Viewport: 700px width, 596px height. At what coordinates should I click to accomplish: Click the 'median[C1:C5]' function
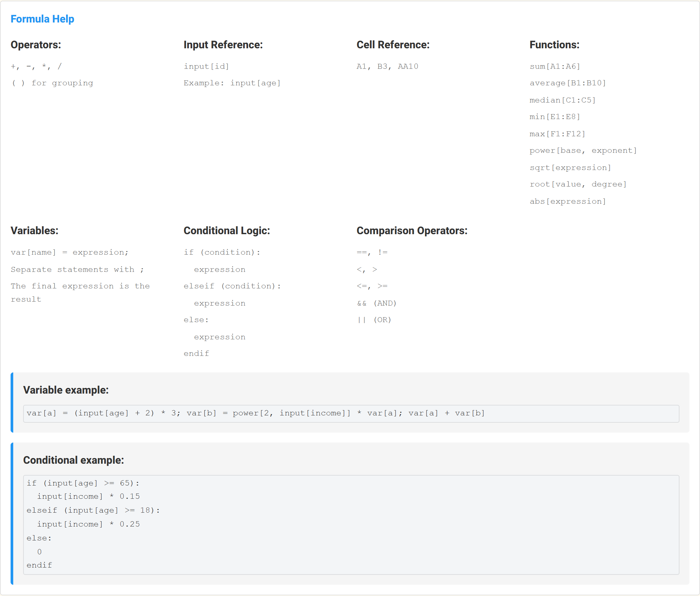tap(563, 100)
